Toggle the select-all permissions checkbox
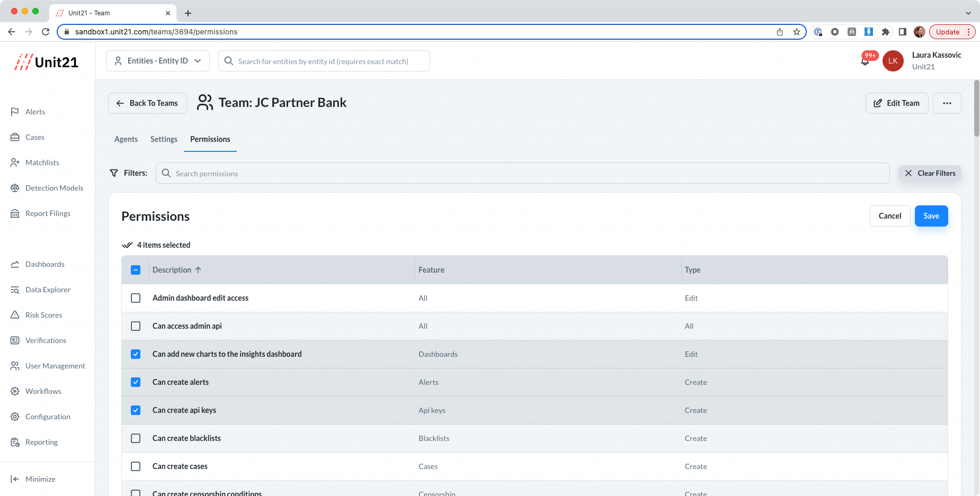Image resolution: width=980 pixels, height=496 pixels. click(136, 270)
